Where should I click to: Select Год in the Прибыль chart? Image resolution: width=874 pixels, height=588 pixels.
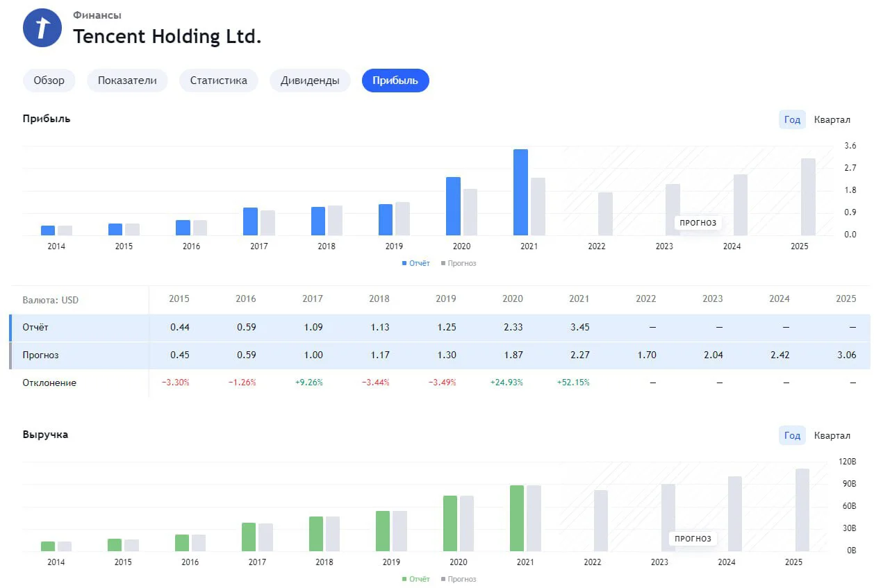[792, 119]
